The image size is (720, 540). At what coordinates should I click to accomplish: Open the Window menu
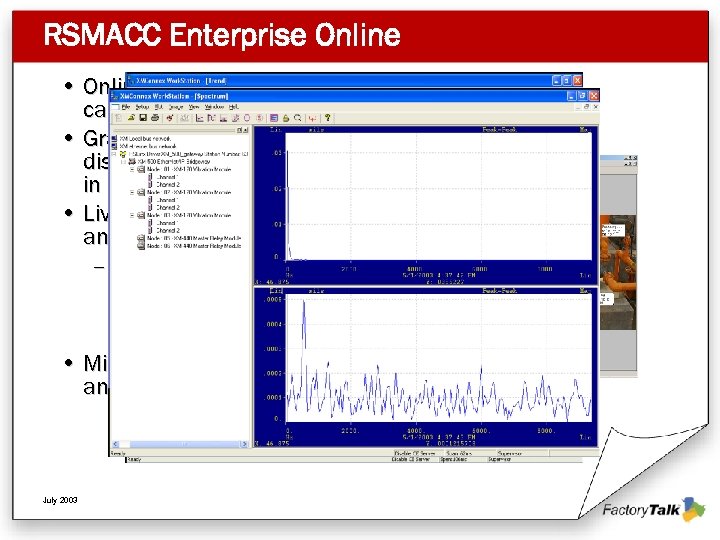pos(214,107)
